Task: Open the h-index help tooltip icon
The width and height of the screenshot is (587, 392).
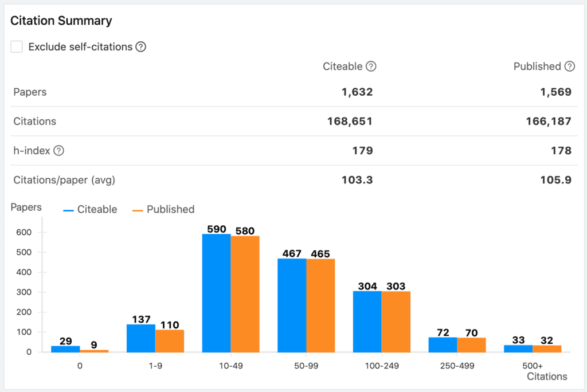Action: point(59,151)
